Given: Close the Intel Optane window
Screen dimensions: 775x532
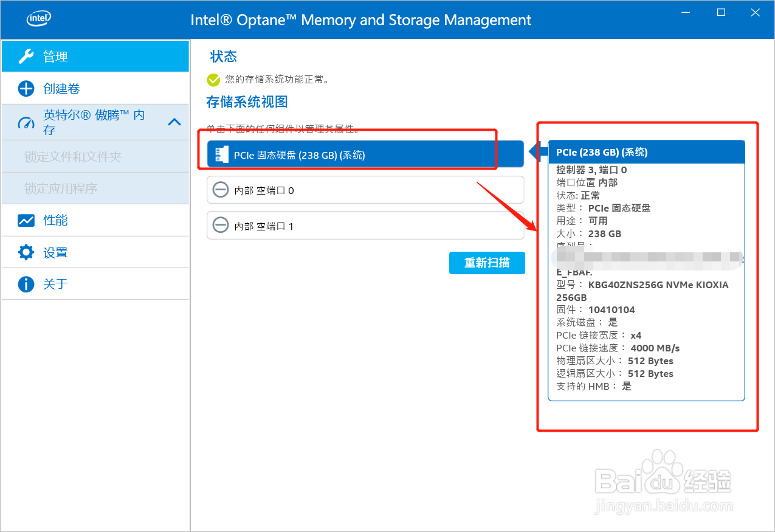Looking at the screenshot, I should (x=755, y=12).
